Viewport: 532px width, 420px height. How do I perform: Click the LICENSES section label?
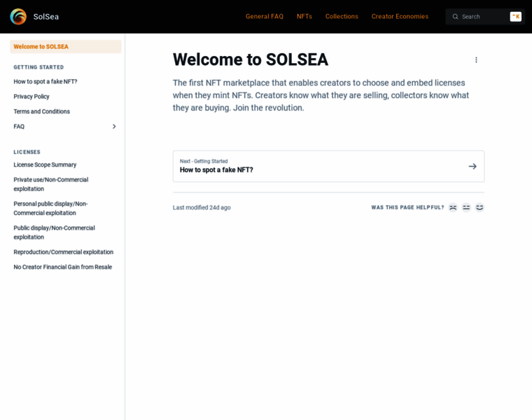(27, 152)
